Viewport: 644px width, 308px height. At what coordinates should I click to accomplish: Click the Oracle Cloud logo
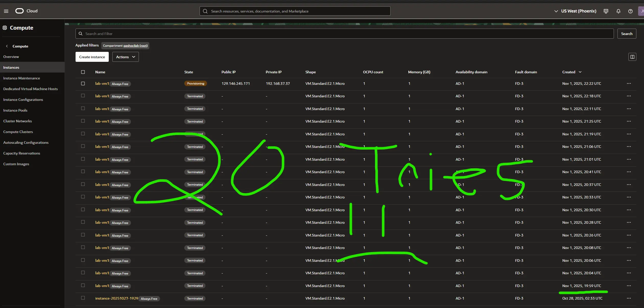click(x=19, y=11)
